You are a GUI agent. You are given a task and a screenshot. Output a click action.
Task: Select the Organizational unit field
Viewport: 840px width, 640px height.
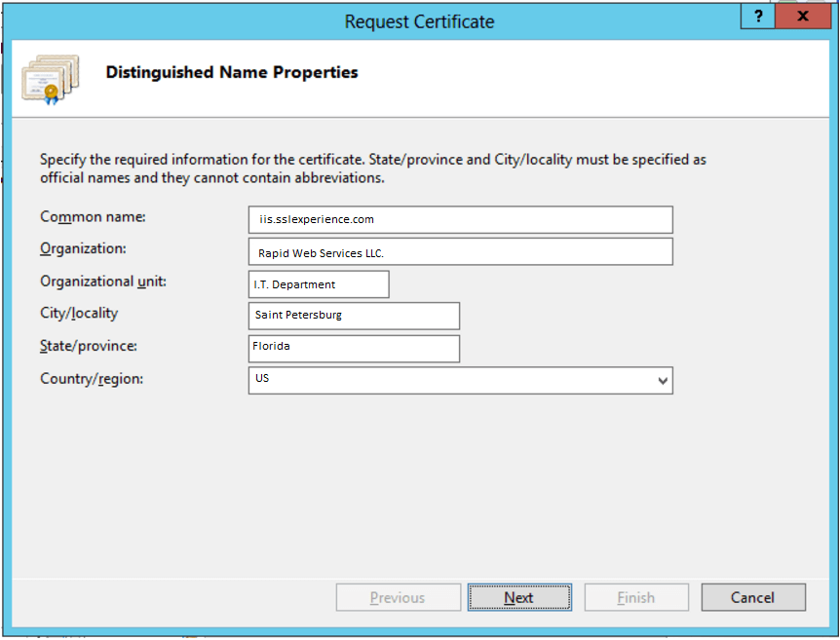coord(319,284)
